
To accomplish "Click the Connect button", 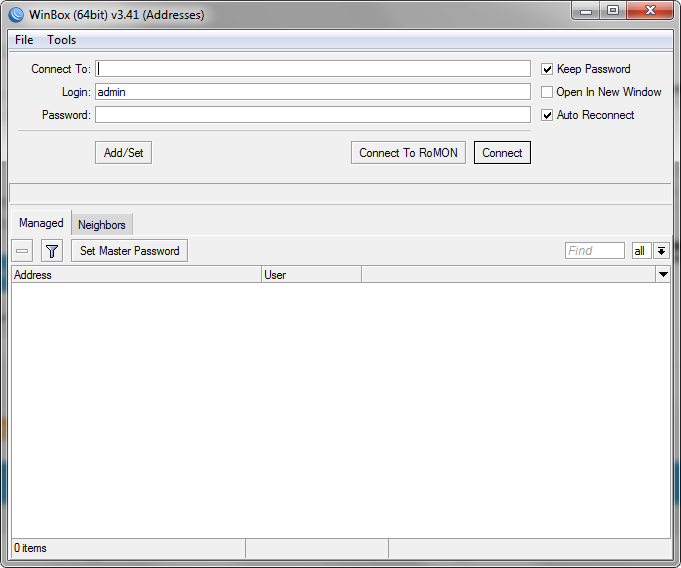I will pos(502,153).
